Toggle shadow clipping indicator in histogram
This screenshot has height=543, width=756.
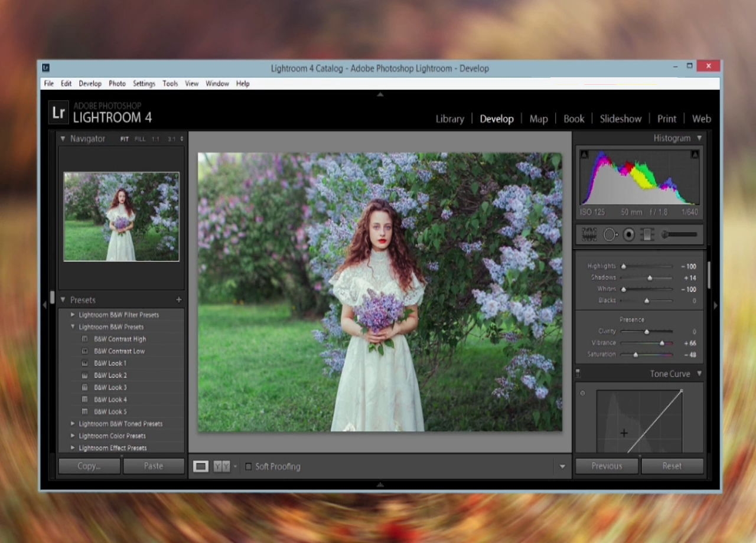click(584, 155)
